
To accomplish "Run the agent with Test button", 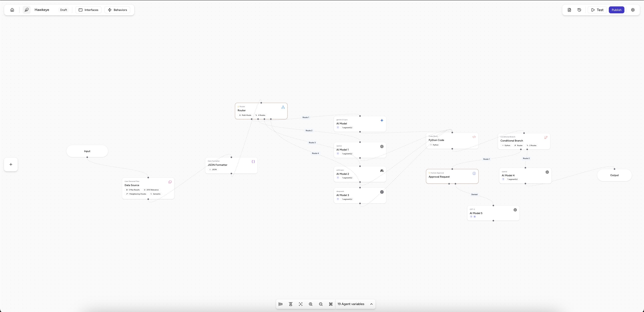I will [597, 10].
